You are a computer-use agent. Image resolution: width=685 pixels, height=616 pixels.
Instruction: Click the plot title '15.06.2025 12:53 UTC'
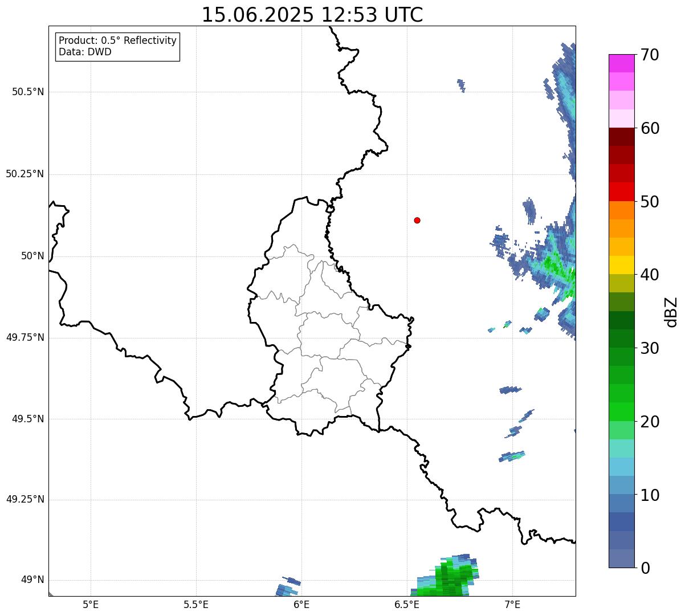coord(312,15)
